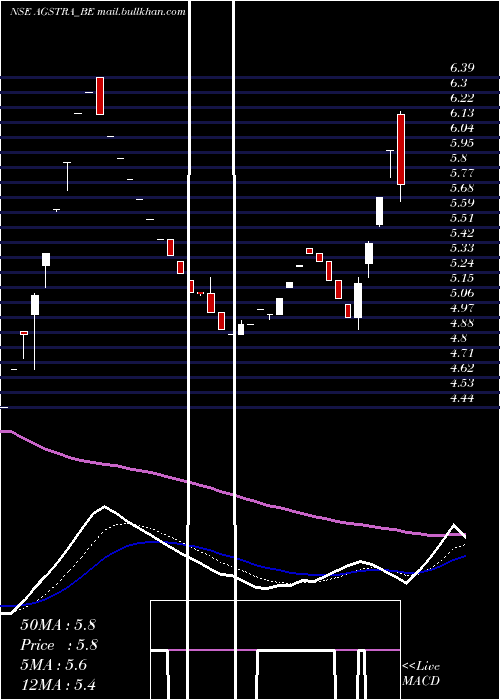Screen dimensions: 500x700
Task: Click the '50MA : 5.8' legend text
Action: pos(58,625)
